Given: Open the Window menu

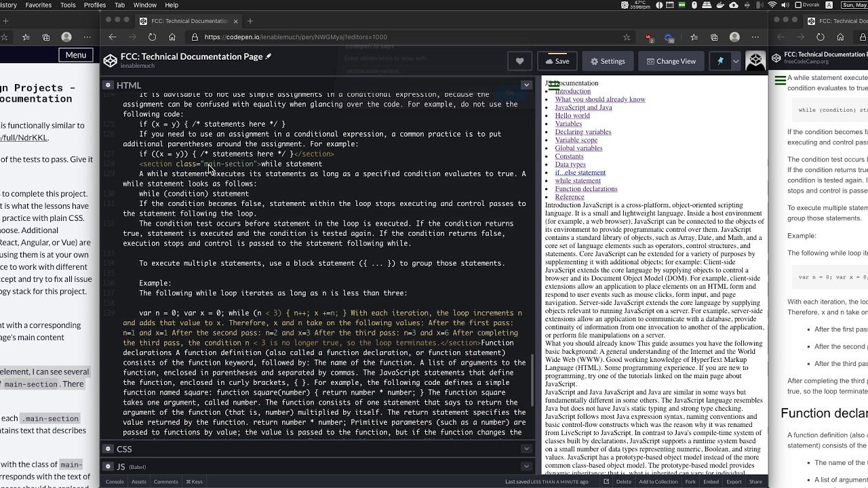Looking at the screenshot, I should (145, 5).
